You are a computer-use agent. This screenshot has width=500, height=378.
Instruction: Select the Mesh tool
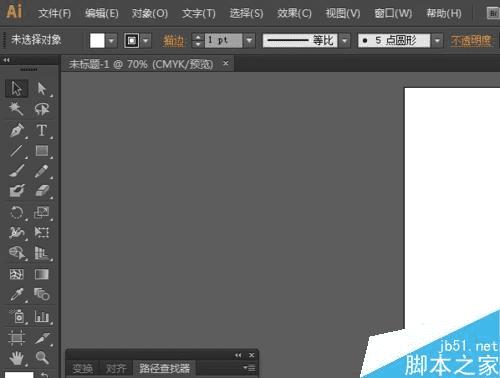click(17, 274)
